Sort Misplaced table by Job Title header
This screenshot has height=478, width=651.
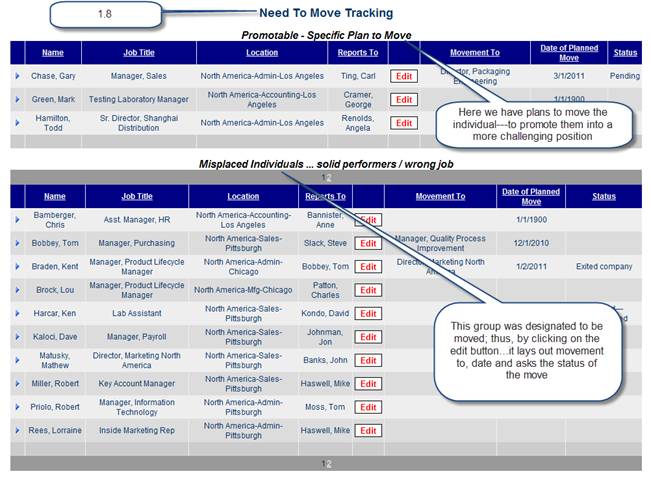(137, 196)
